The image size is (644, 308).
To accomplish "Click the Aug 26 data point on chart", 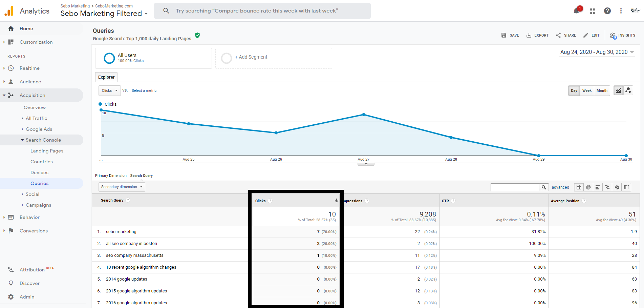I will tap(276, 133).
